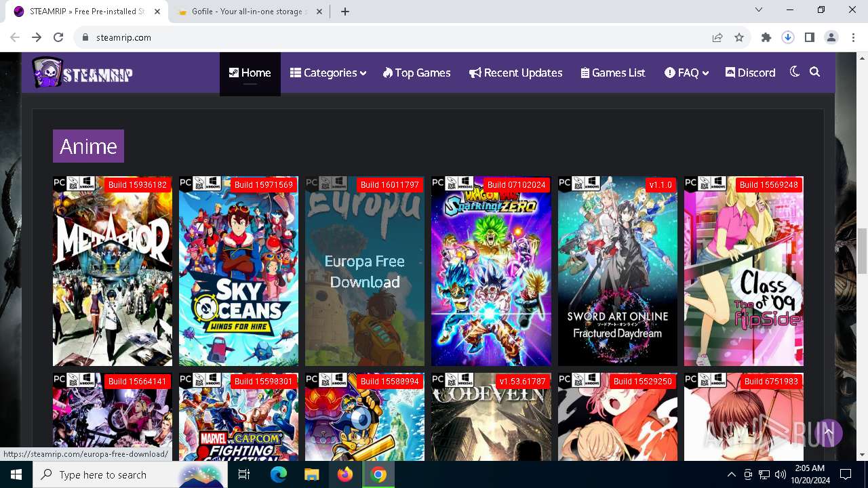Open Sky Oceans Wings for Hire thumbnail
The image size is (868, 488).
coord(239,271)
